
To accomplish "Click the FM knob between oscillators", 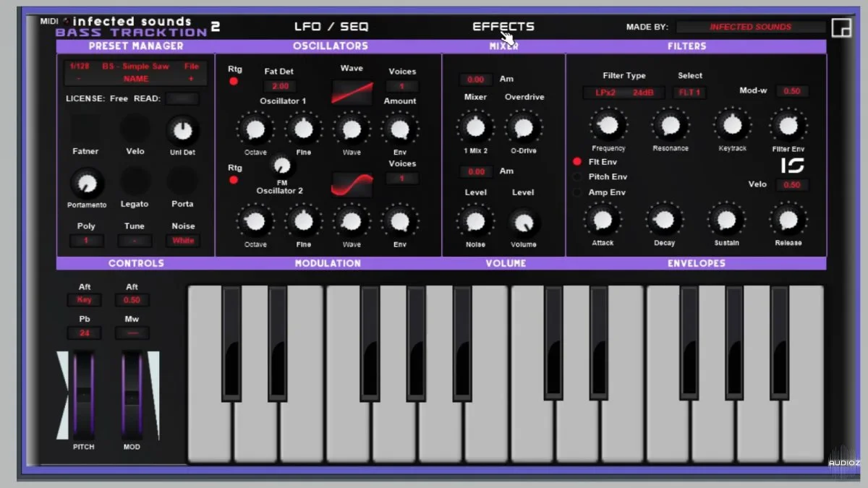I will click(x=282, y=165).
